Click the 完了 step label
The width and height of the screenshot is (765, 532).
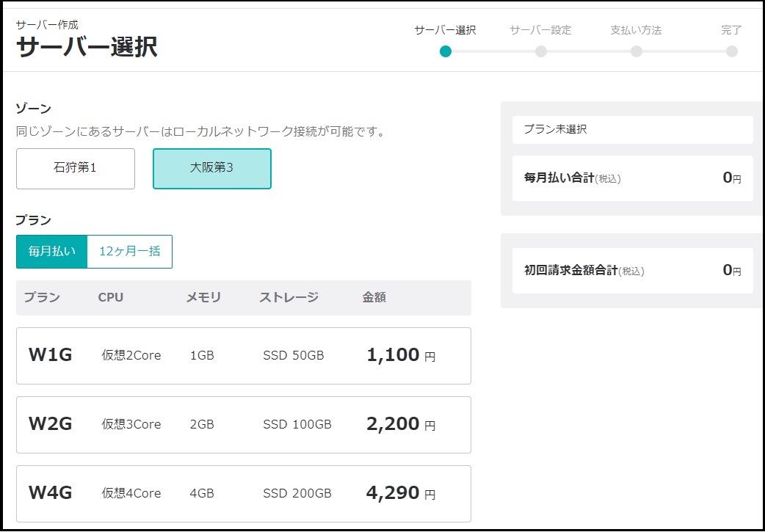pos(731,30)
